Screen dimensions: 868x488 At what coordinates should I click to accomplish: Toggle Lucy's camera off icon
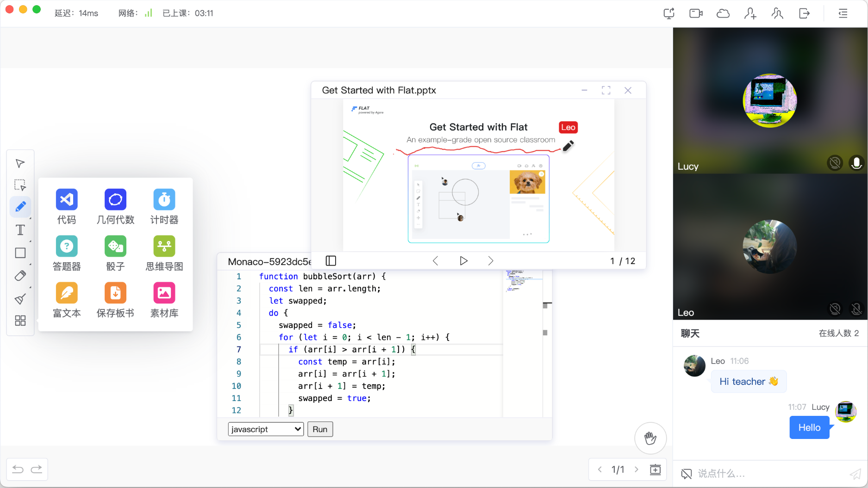(835, 163)
